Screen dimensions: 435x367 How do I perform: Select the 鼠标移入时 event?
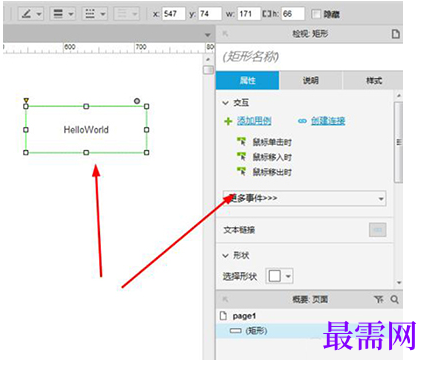272,157
